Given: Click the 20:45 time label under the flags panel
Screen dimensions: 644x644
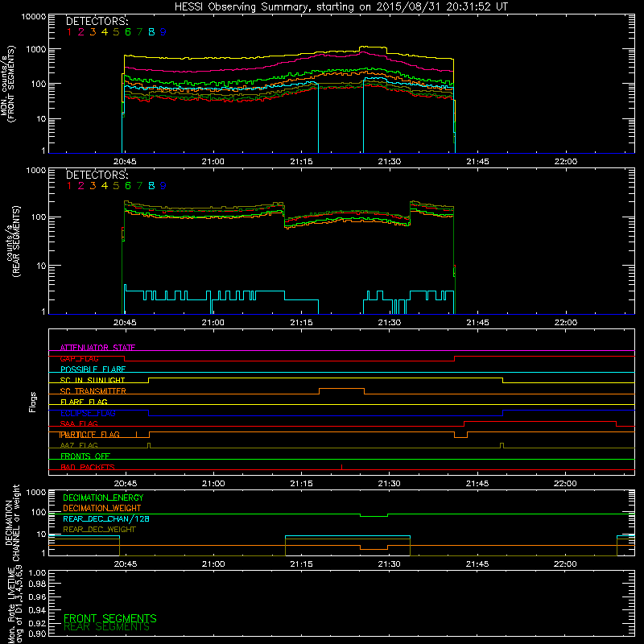Looking at the screenshot, I should tap(126, 484).
